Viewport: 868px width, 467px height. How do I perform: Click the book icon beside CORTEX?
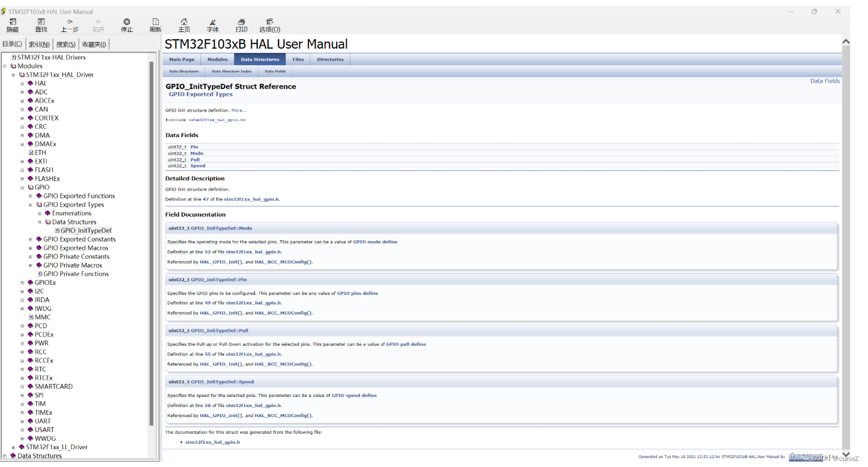pos(30,118)
